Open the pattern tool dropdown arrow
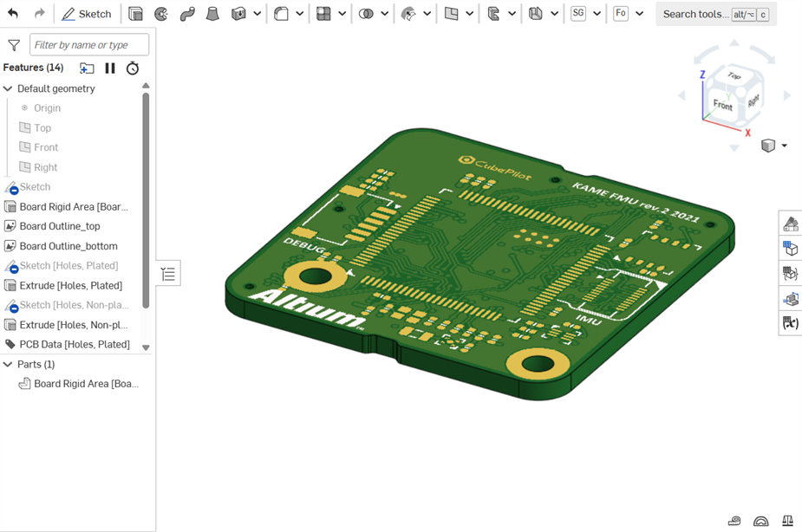 [342, 14]
